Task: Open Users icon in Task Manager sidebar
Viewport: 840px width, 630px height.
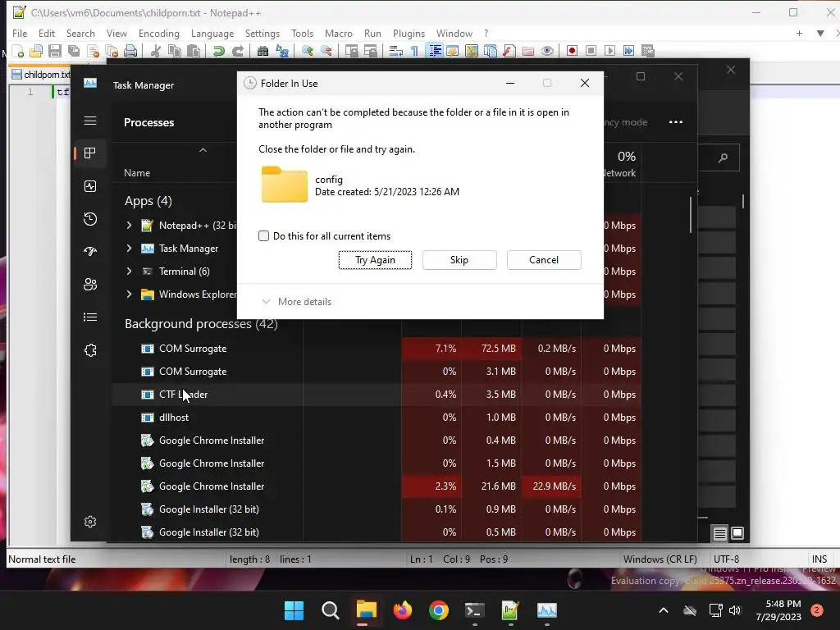Action: click(90, 285)
